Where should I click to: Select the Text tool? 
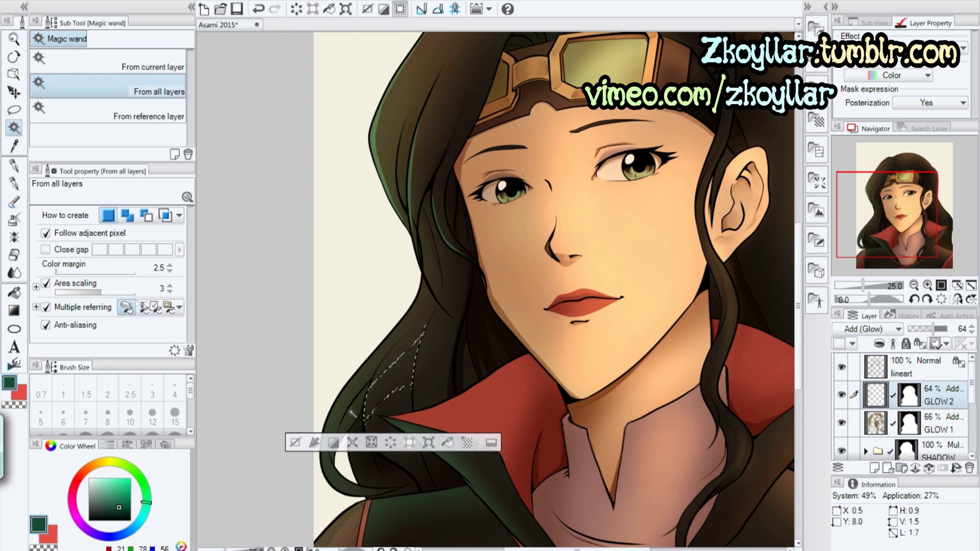coord(14,347)
